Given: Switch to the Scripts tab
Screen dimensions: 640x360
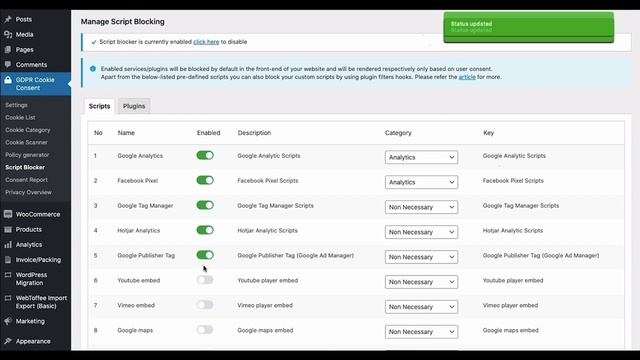Looking at the screenshot, I should pyautogui.click(x=100, y=106).
